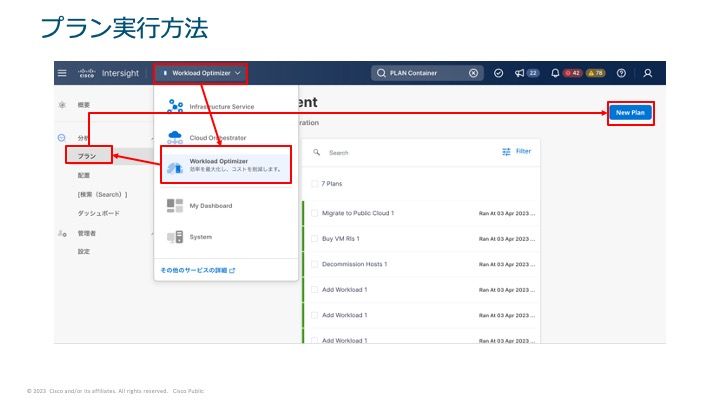Click the System server icon
720x405 pixels.
[x=175, y=237]
